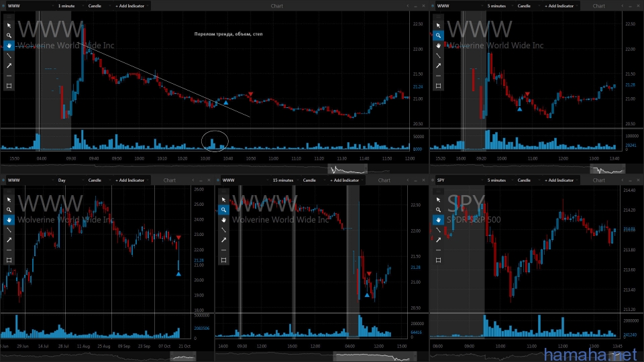Select the zoom tool in SPY chart
Viewport: 644px width, 362px height.
tap(438, 210)
